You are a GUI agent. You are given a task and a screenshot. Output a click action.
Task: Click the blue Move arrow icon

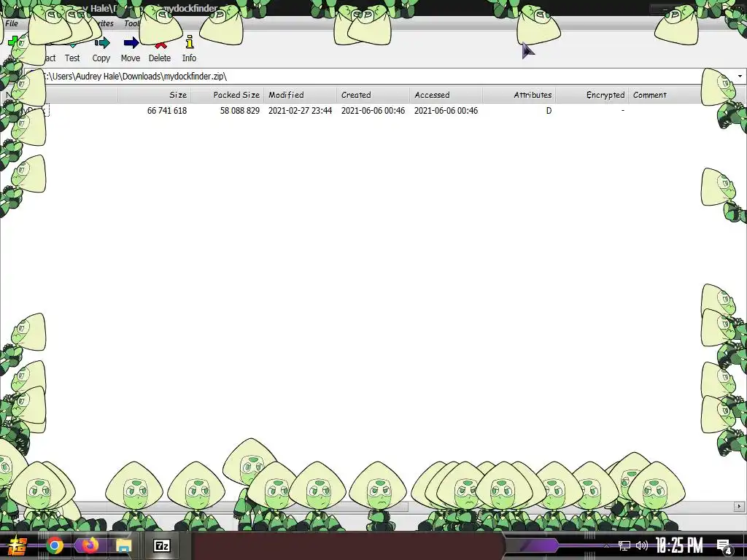(x=131, y=43)
